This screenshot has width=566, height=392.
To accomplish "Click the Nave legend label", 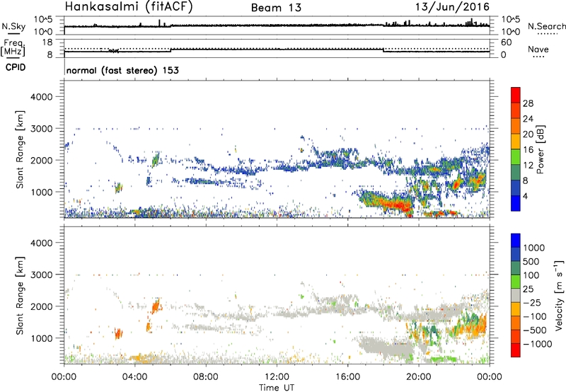I will click(x=538, y=50).
